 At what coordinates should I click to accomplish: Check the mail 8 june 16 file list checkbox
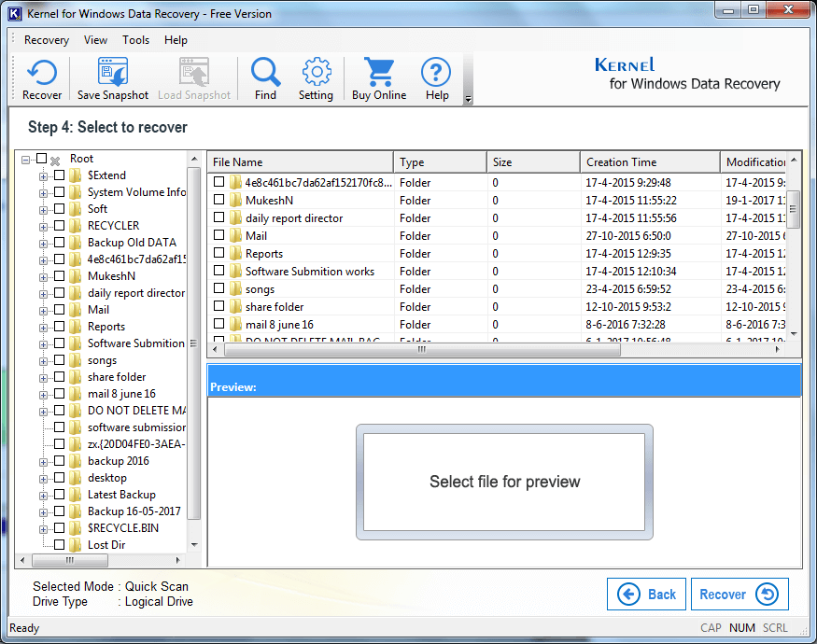[x=218, y=324]
